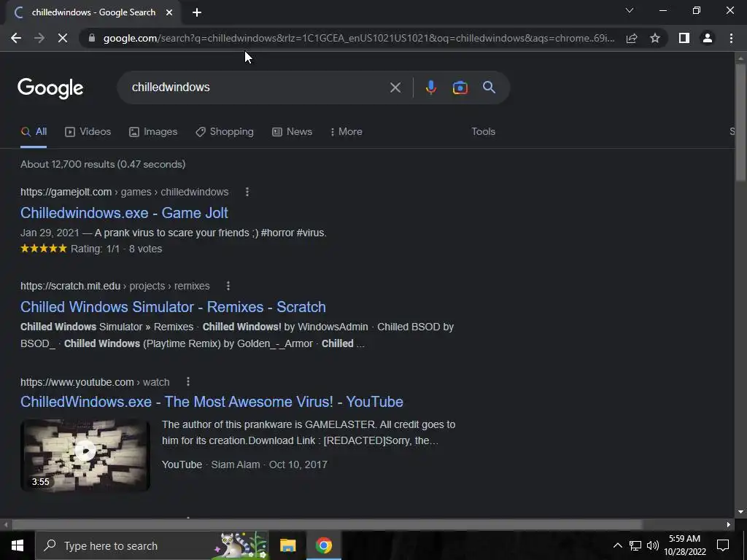The height and width of the screenshot is (560, 747).
Task: Switch to Videos results
Action: (88, 132)
